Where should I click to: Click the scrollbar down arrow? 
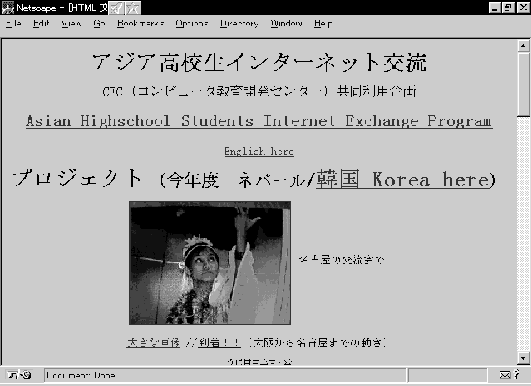coord(523,358)
